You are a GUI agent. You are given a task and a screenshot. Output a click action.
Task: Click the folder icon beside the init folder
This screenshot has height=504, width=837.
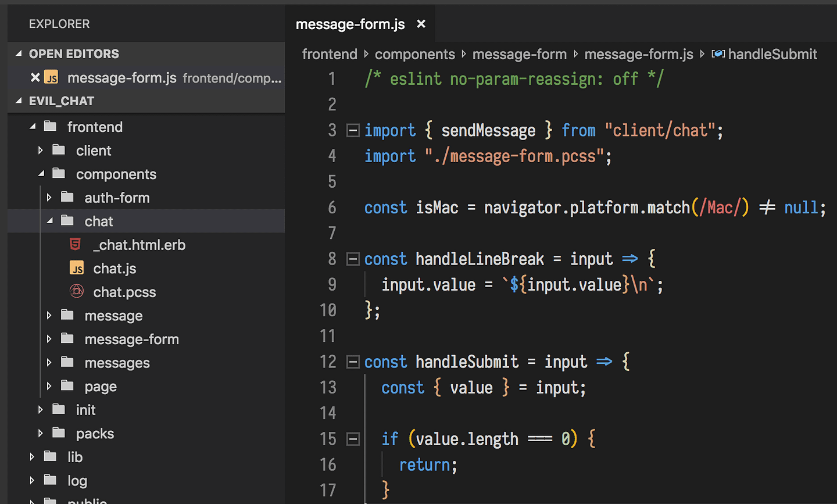pos(59,409)
